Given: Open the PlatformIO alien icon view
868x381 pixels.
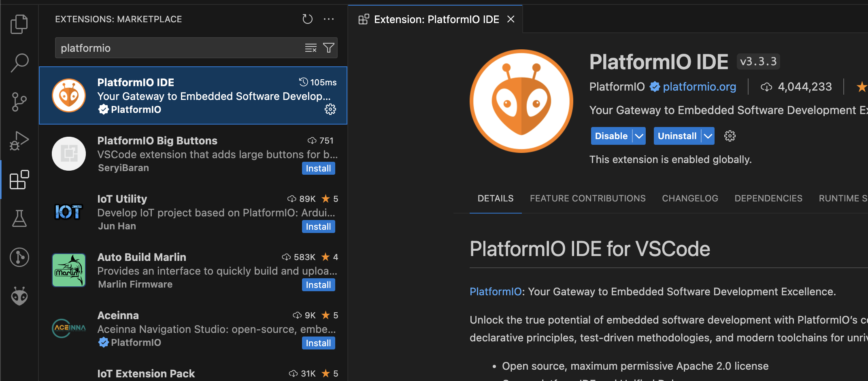Looking at the screenshot, I should (x=19, y=296).
